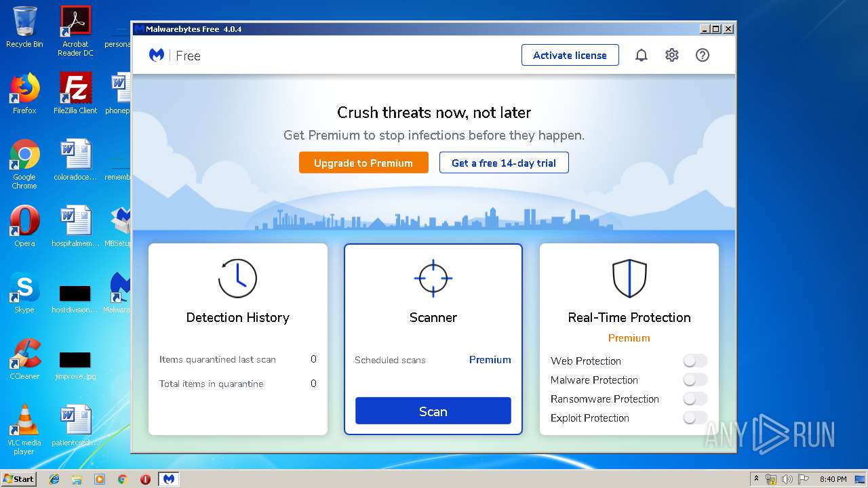Viewport: 868px width, 488px height.
Task: Open Malwarebytes settings gear icon
Action: 671,56
